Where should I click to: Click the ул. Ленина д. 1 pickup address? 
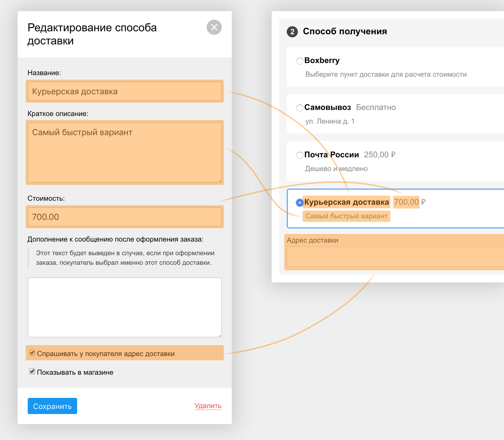(x=330, y=121)
